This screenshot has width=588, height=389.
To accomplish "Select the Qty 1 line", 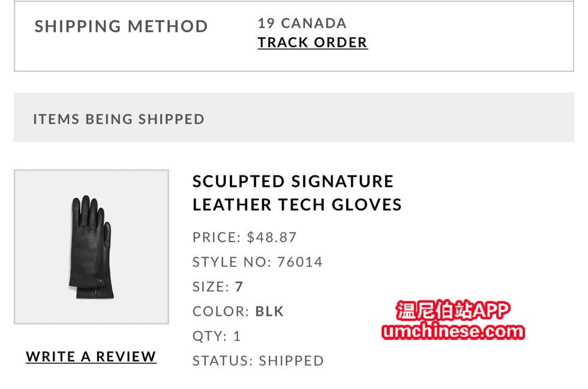I will (x=217, y=336).
